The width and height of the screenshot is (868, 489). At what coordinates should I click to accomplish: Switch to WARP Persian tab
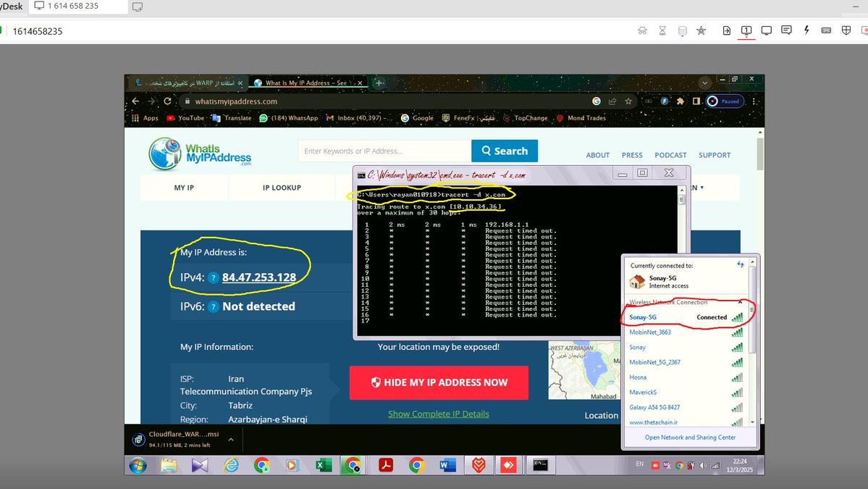pos(188,83)
